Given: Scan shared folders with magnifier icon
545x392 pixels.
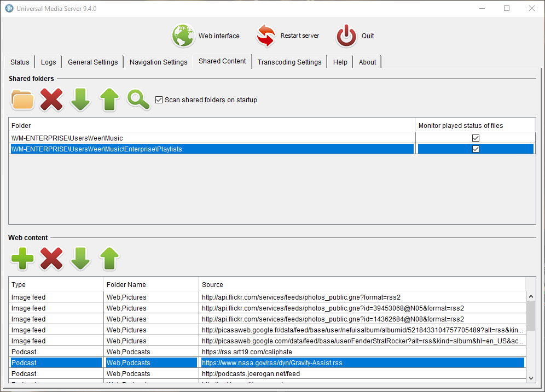Looking at the screenshot, I should [x=138, y=100].
